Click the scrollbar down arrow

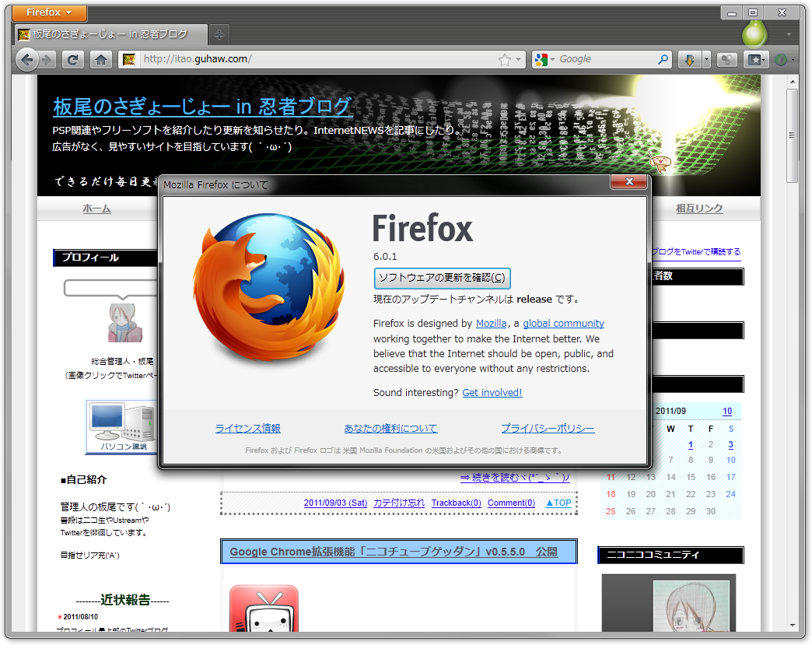tap(793, 626)
